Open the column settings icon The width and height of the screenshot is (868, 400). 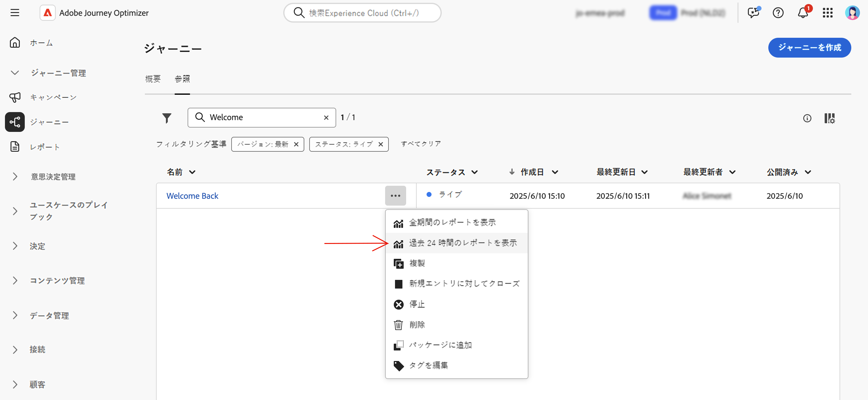click(x=829, y=118)
